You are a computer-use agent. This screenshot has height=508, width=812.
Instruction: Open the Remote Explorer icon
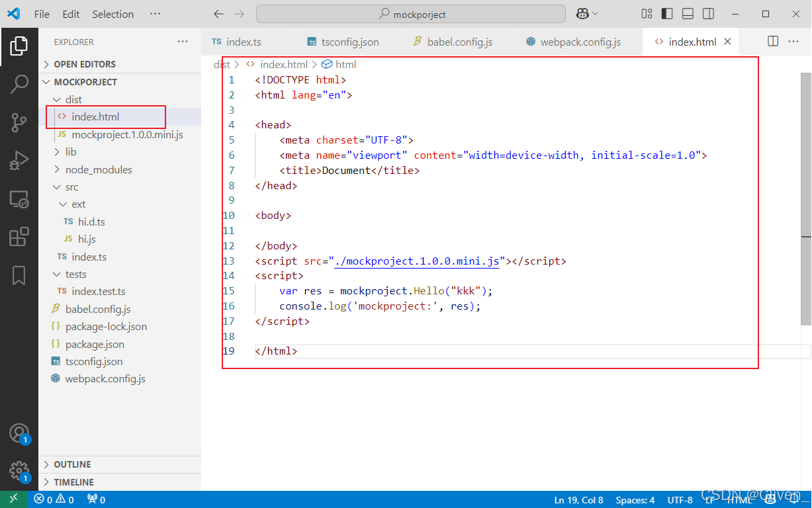coord(19,198)
